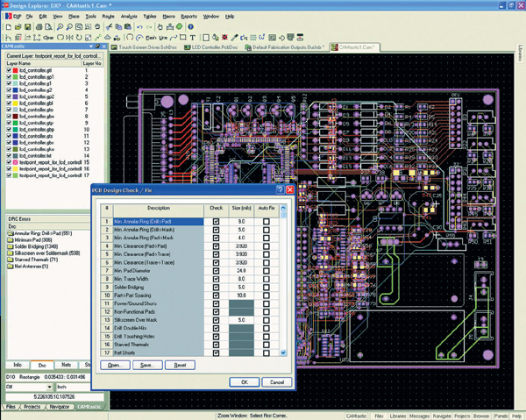This screenshot has height=420, width=526.
Task: Select the Text tool T icon
Action: pyautogui.click(x=193, y=37)
